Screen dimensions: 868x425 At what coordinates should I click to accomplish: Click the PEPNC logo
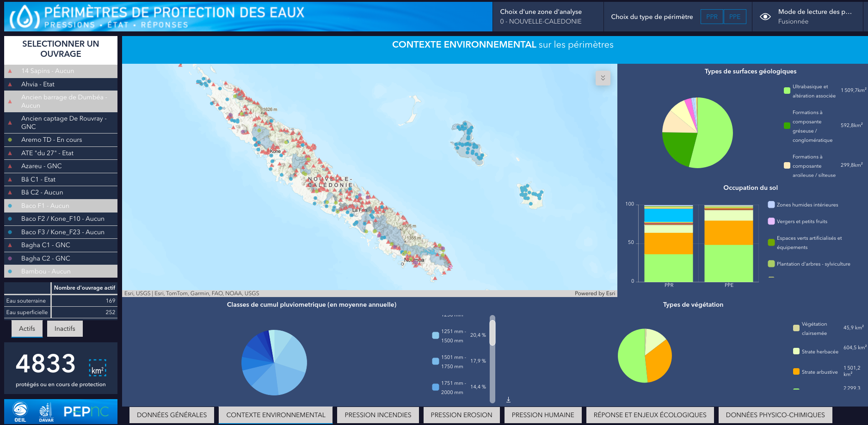point(86,411)
